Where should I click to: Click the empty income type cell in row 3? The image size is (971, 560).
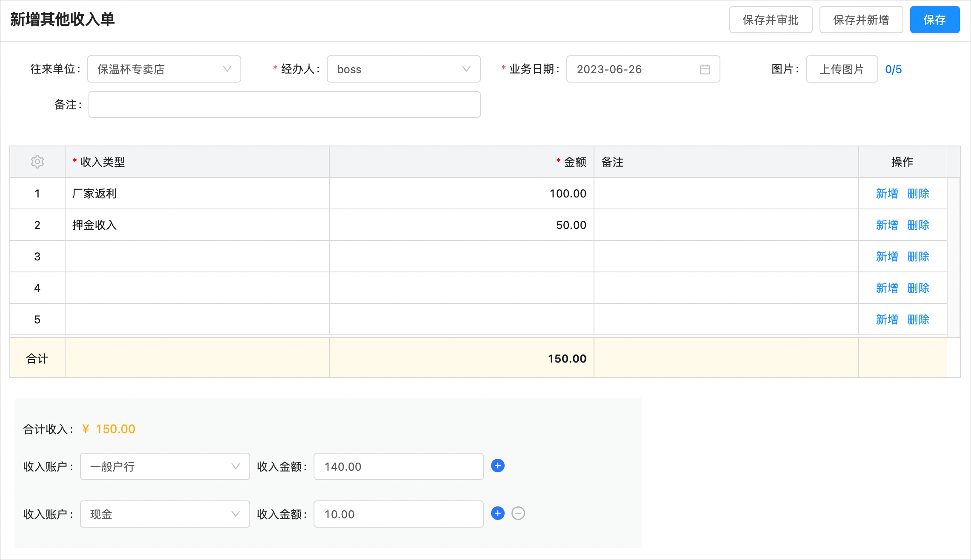(197, 257)
